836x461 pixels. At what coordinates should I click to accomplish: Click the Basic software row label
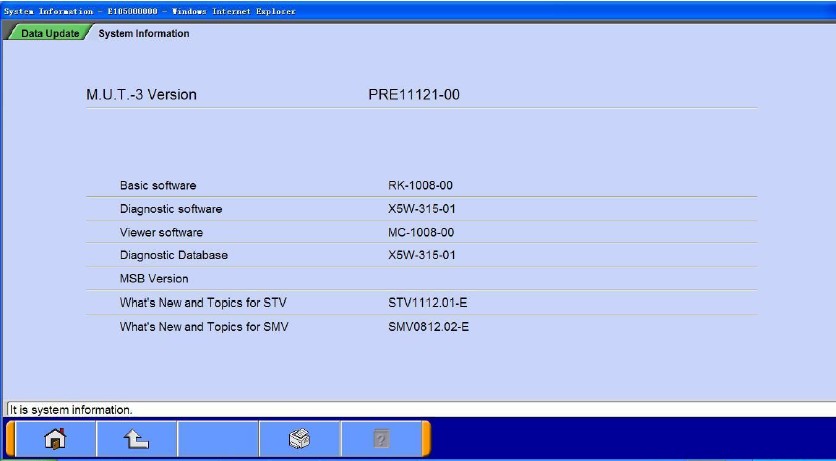tap(158, 186)
